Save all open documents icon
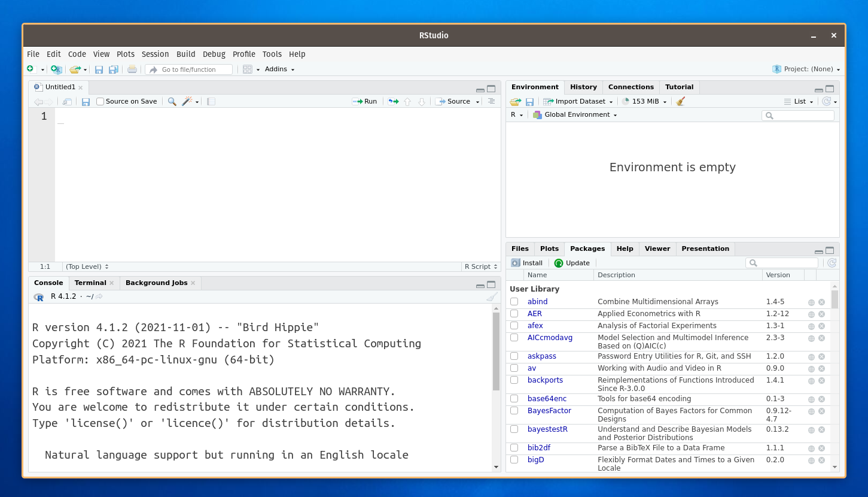 (113, 69)
